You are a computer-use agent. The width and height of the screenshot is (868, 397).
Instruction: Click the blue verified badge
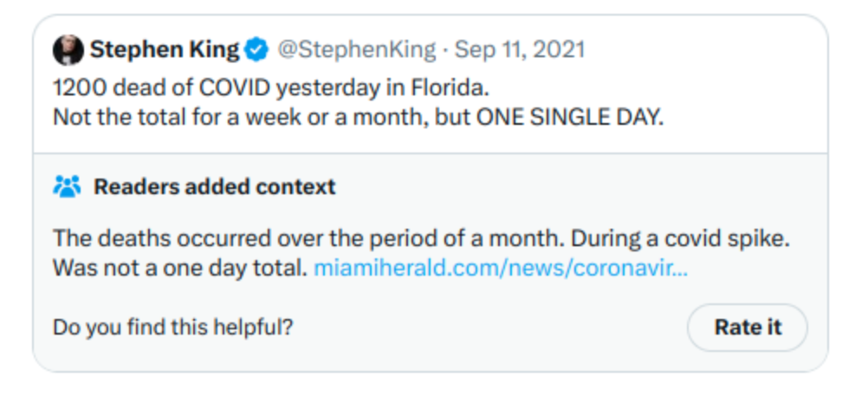tap(256, 49)
